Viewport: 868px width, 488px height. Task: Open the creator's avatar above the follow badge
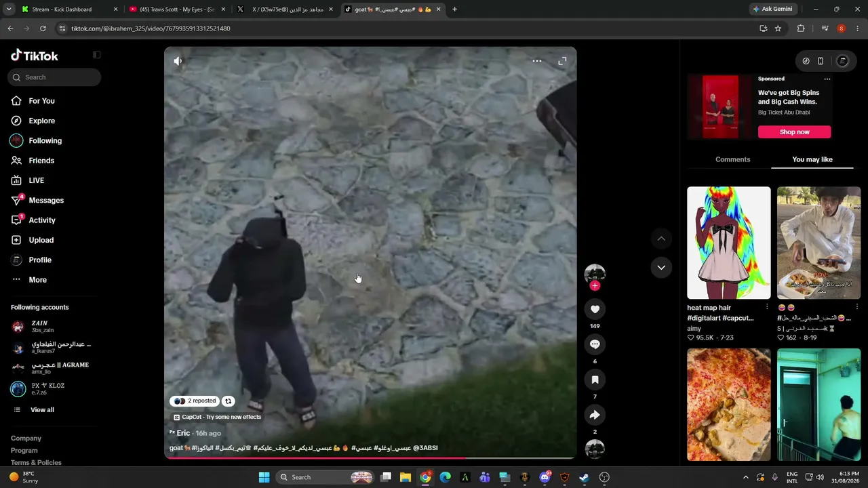pos(595,272)
